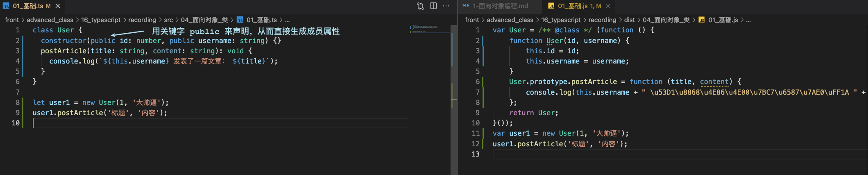
Task: Open '16_typescript' breadcrumb in the left editor
Action: [101, 20]
